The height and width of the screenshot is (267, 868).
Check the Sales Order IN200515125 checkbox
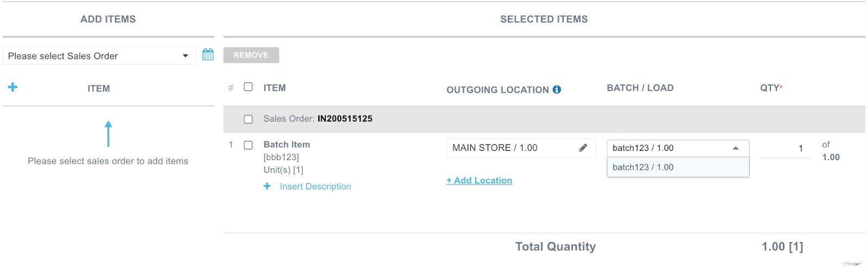pyautogui.click(x=248, y=119)
